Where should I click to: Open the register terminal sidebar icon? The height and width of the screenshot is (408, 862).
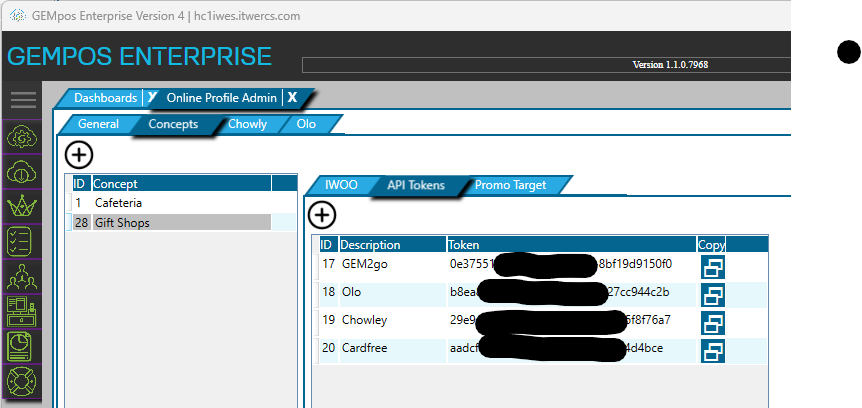(x=21, y=312)
